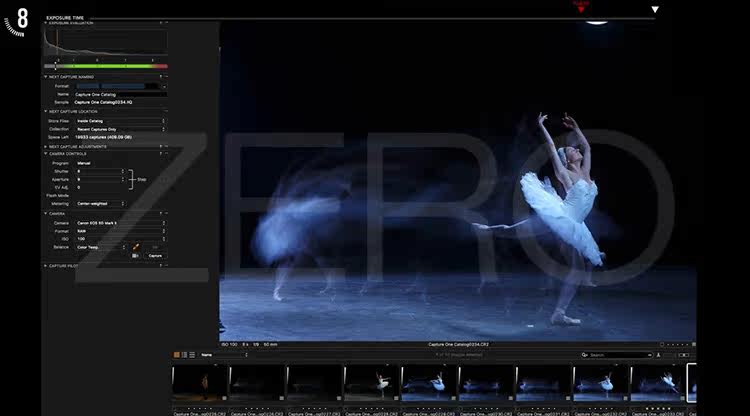Collapse the Next Capture Location panel
Screen dimensions: 750x416
45,111
